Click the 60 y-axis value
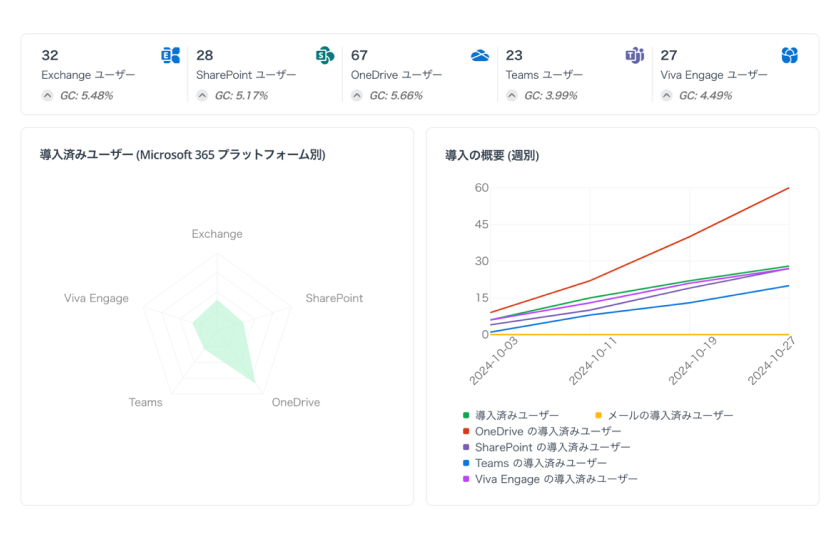 (482, 188)
